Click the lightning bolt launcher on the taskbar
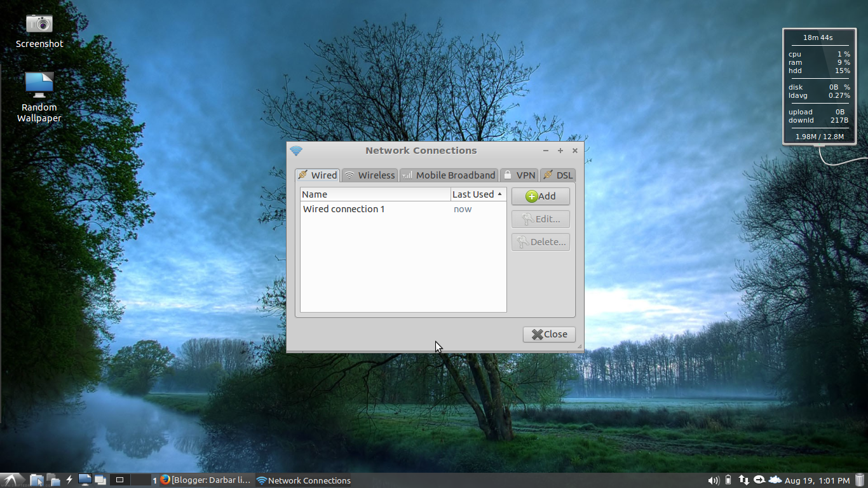The width and height of the screenshot is (868, 488). pyautogui.click(x=69, y=480)
